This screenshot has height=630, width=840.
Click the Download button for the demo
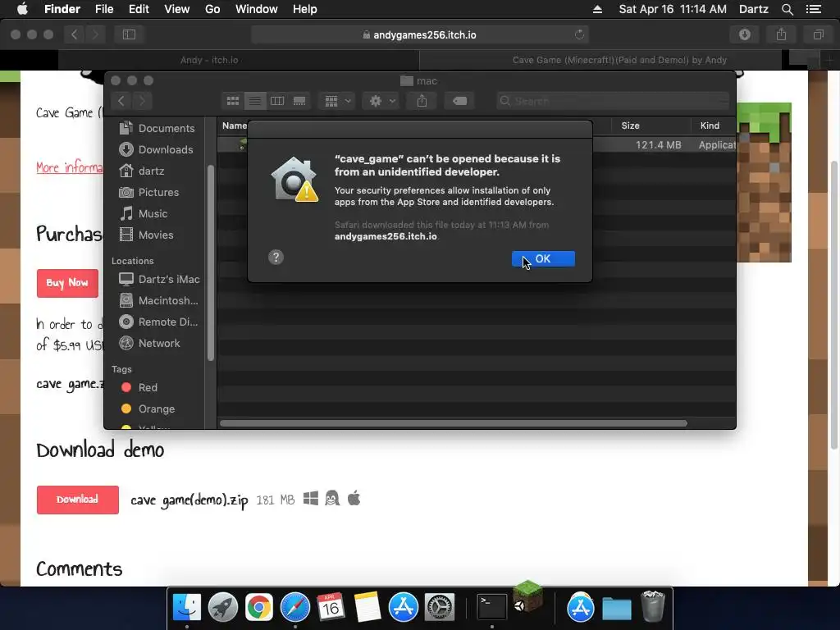click(78, 500)
